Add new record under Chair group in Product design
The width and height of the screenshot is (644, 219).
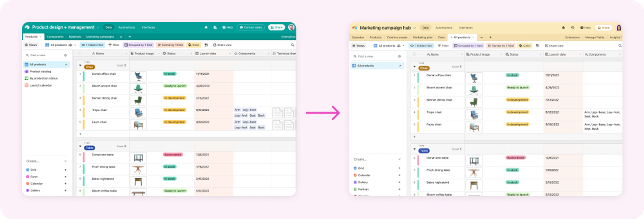tap(80, 134)
